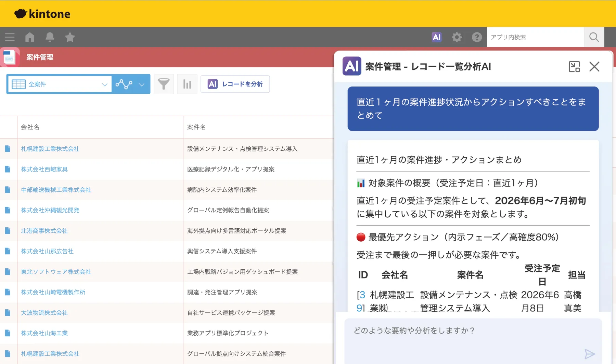The width and height of the screenshot is (616, 364).
Task: Open the 大波物流株式会社 link
Action: pyautogui.click(x=44, y=313)
